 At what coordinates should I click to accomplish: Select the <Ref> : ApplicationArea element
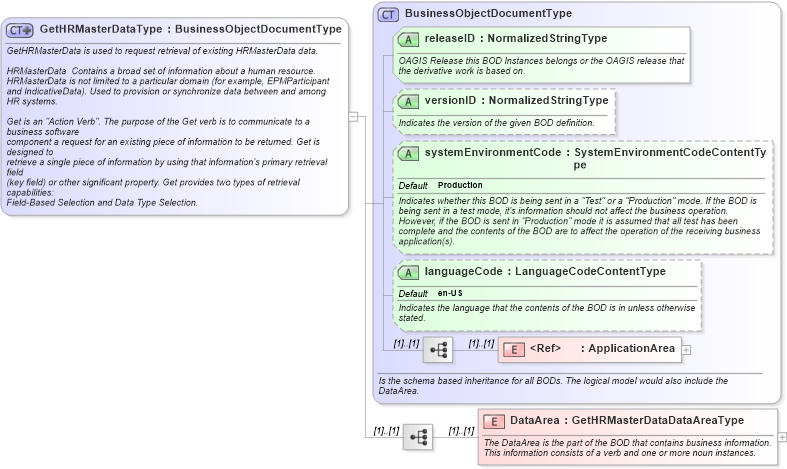pyautogui.click(x=590, y=349)
